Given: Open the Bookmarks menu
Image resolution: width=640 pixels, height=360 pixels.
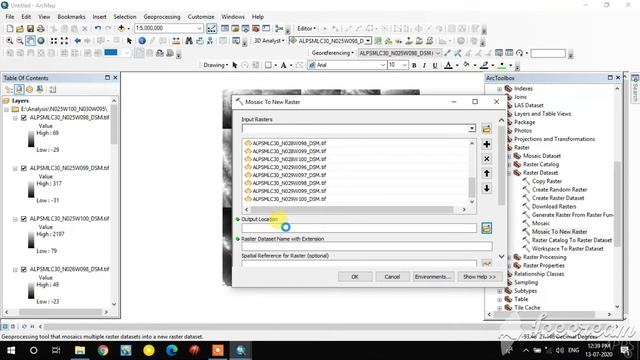Looking at the screenshot, I should pyautogui.click(x=71, y=17).
